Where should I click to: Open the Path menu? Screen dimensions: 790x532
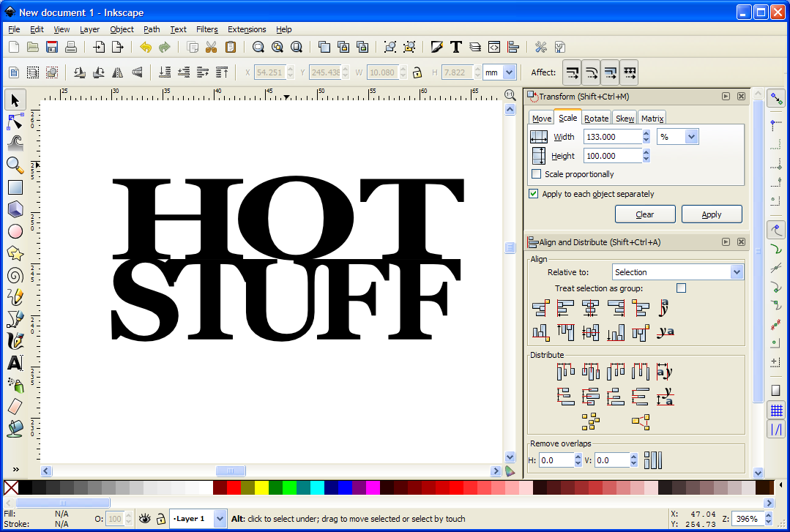pyautogui.click(x=152, y=29)
